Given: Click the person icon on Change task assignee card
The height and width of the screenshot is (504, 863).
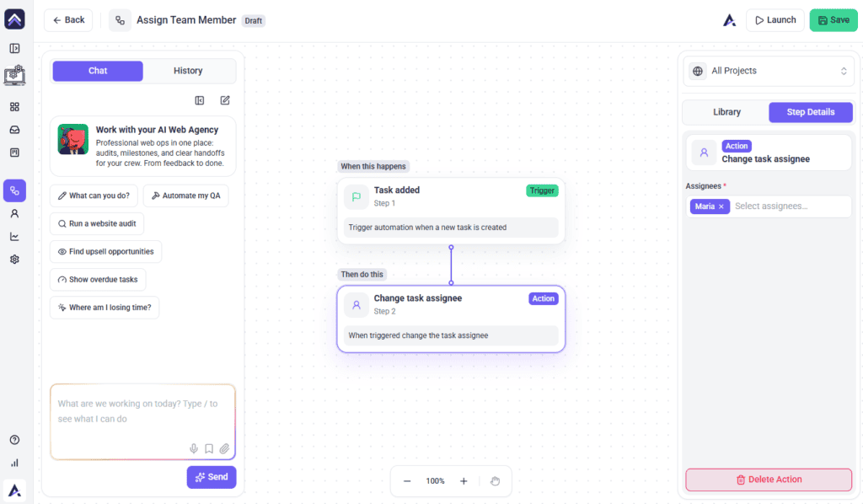Looking at the screenshot, I should (x=356, y=305).
